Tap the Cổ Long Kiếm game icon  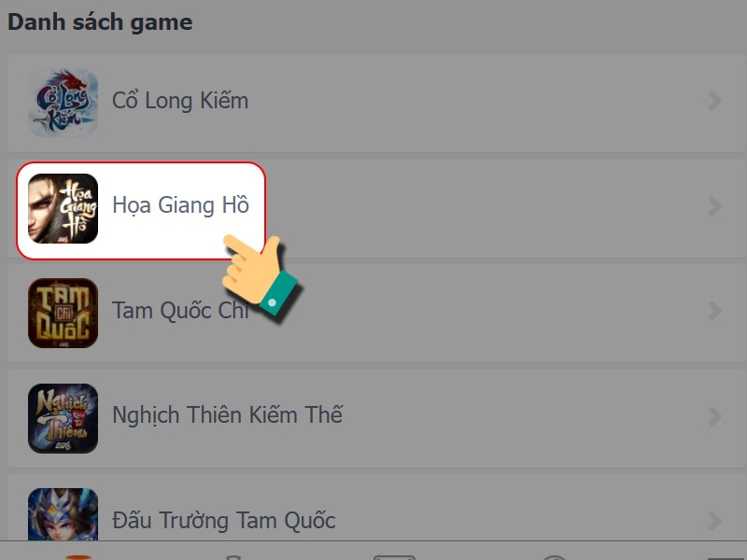63,100
